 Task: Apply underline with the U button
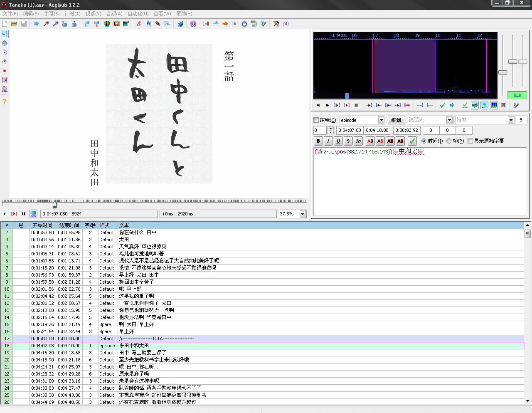(338, 141)
